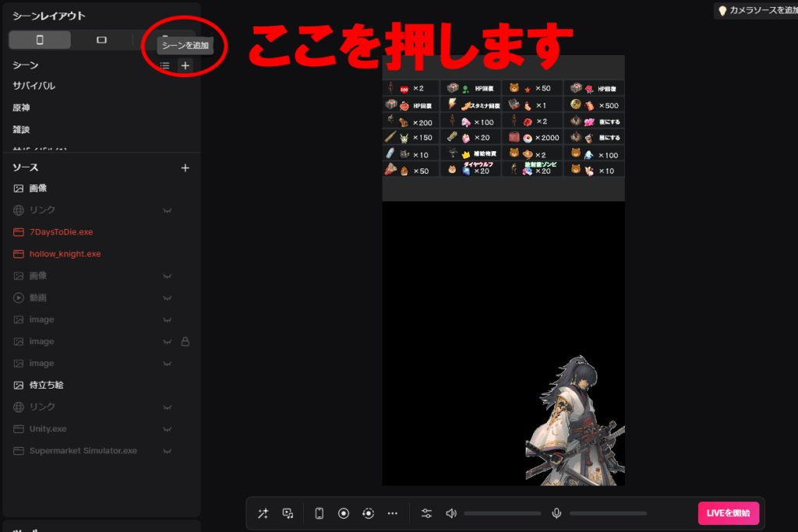Click on the microphone volume slider
Image resolution: width=798 pixels, height=532 pixels.
tap(608, 513)
